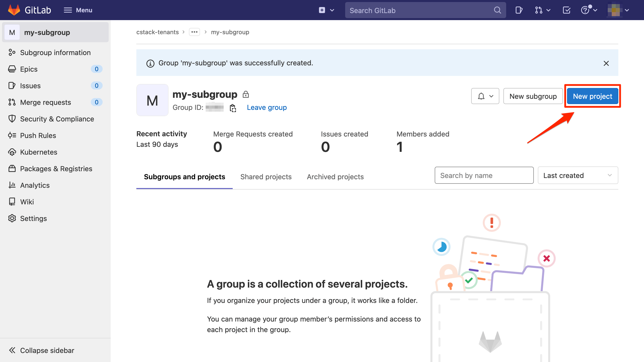
Task: Switch to the Archived projects tab
Action: click(x=335, y=177)
